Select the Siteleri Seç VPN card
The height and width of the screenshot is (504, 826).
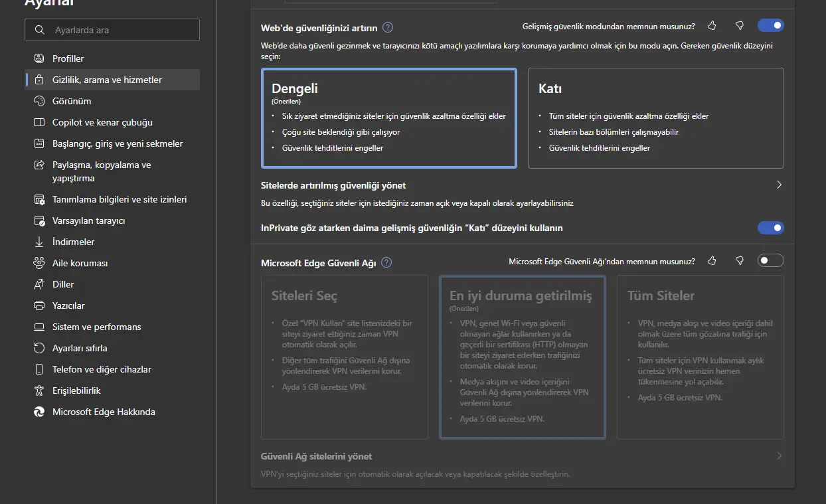345,357
